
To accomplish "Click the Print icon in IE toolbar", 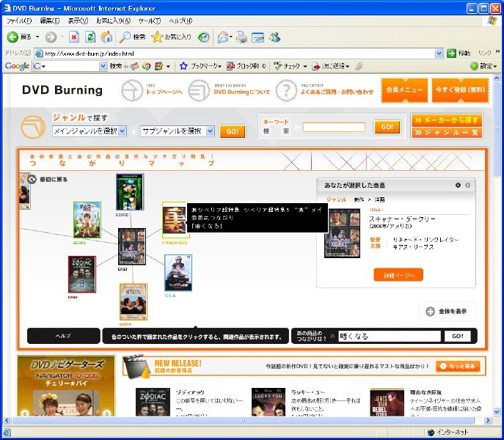I will (x=241, y=37).
